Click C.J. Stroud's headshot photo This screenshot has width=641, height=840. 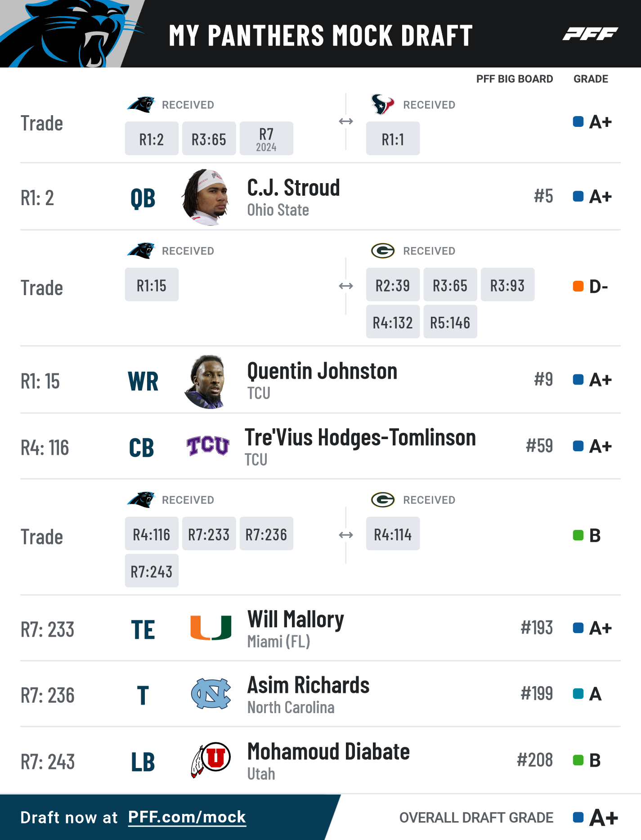coord(206,197)
